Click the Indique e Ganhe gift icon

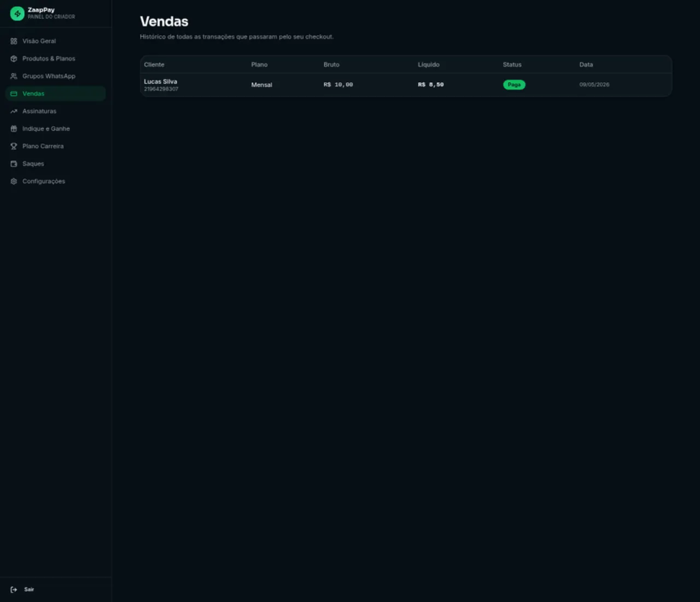pyautogui.click(x=14, y=129)
